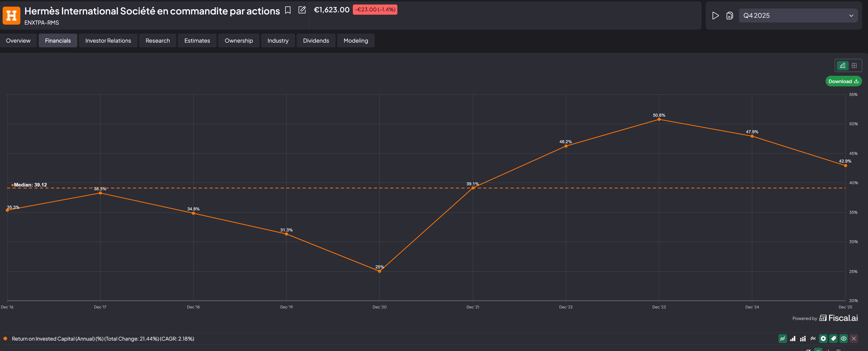Viewport: 868px width, 351px height.
Task: Select bar chart type for series
Action: pyautogui.click(x=792, y=338)
